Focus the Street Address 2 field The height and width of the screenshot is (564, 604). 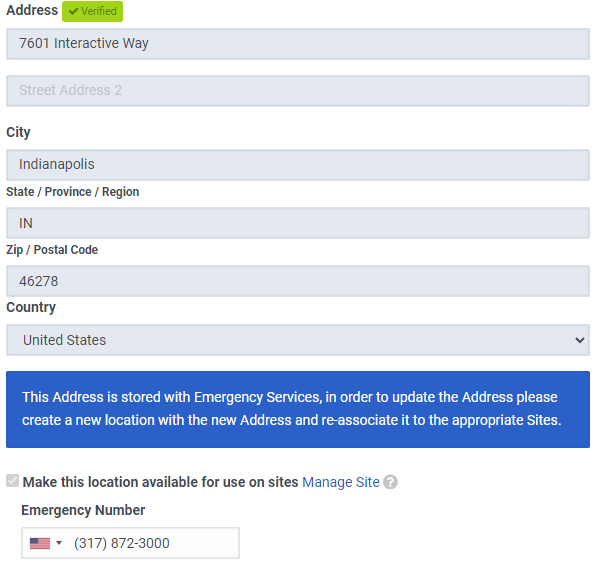point(298,90)
